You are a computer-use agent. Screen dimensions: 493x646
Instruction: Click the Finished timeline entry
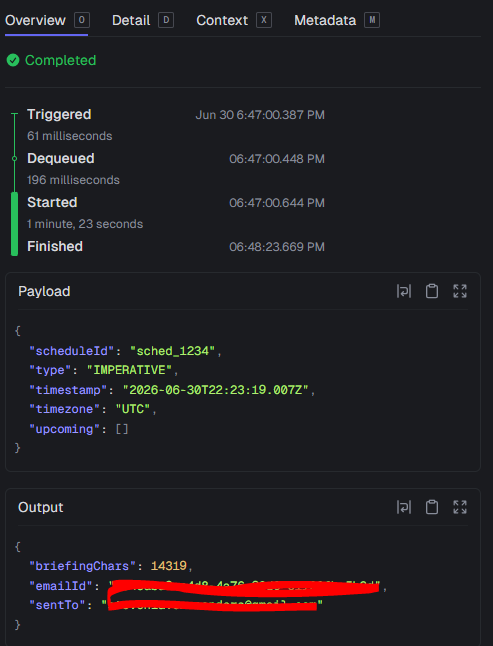tap(55, 246)
